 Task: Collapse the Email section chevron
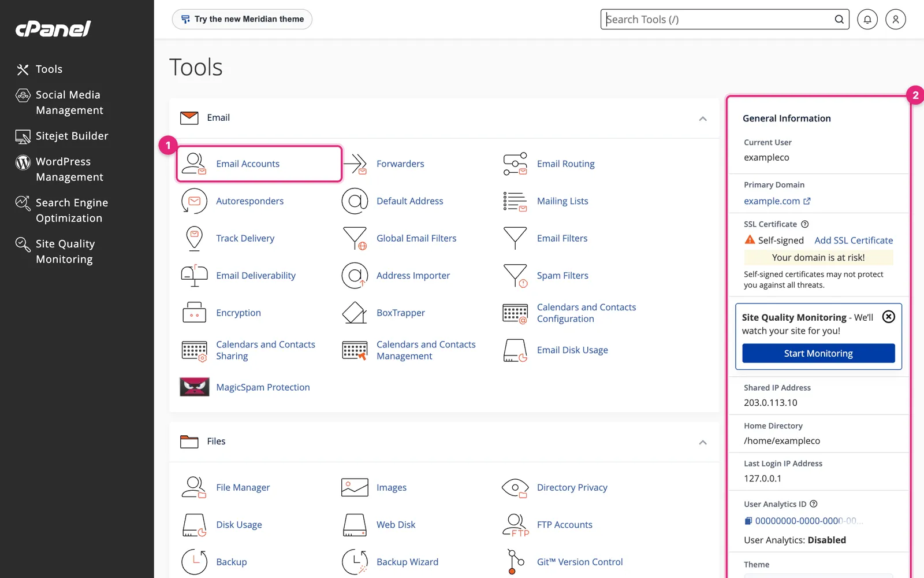703,118
